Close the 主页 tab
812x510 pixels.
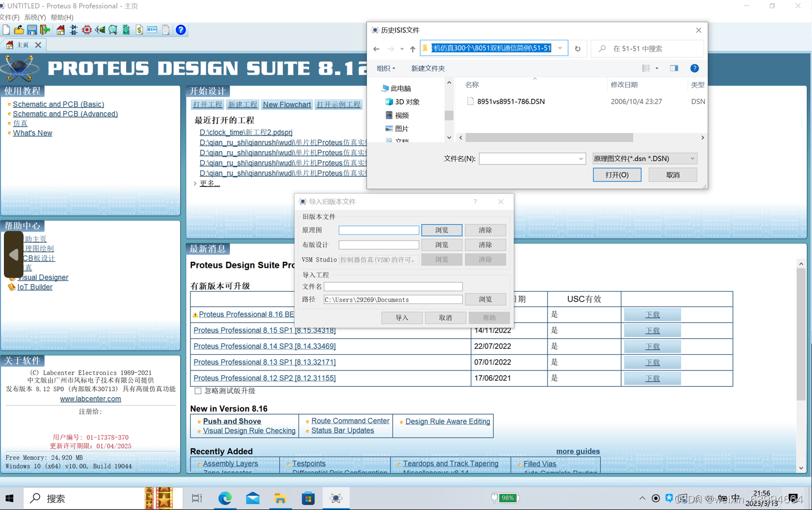pos(38,45)
